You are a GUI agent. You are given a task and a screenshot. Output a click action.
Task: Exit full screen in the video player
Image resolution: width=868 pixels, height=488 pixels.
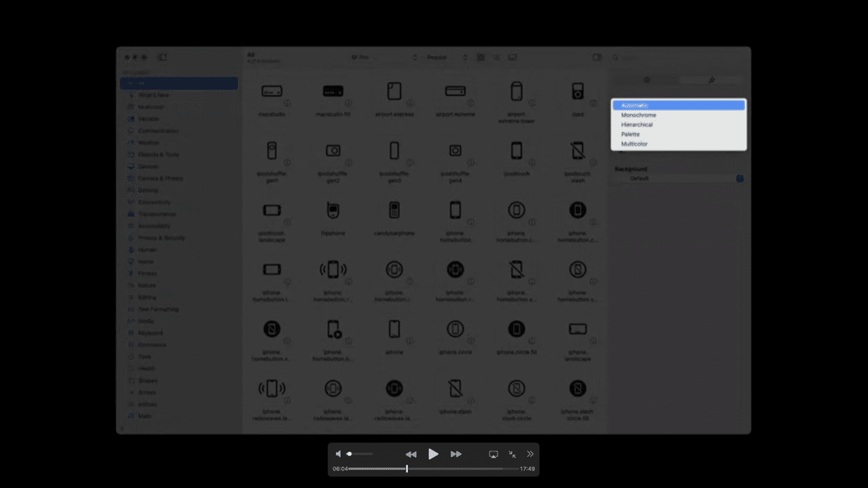click(x=512, y=454)
